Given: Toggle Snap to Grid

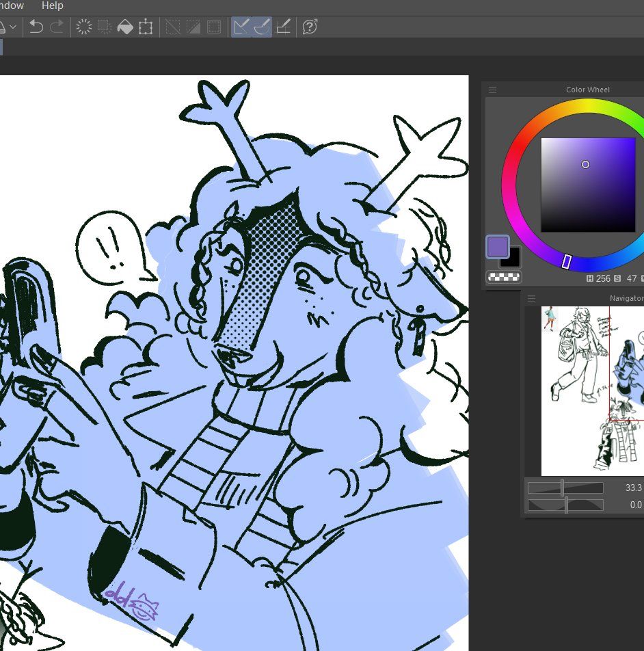Looking at the screenshot, I should coord(283,27).
